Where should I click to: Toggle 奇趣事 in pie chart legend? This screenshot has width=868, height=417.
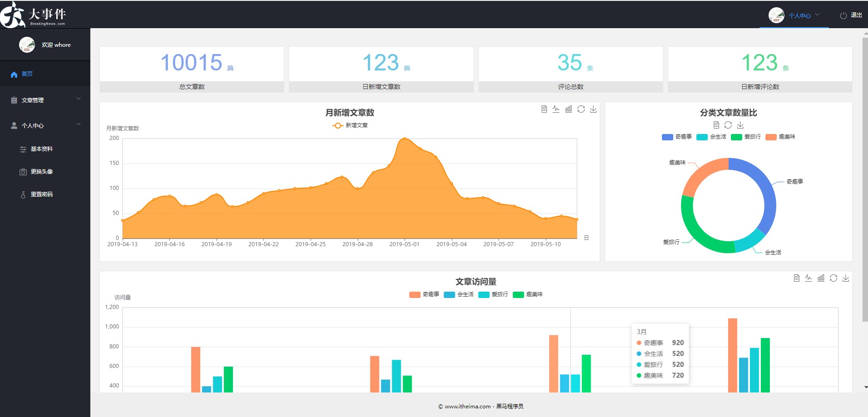(677, 137)
